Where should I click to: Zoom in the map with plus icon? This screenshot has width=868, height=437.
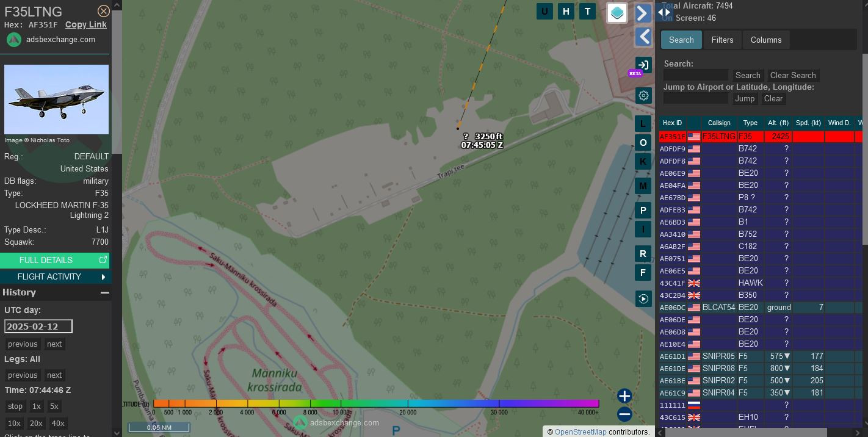(624, 396)
